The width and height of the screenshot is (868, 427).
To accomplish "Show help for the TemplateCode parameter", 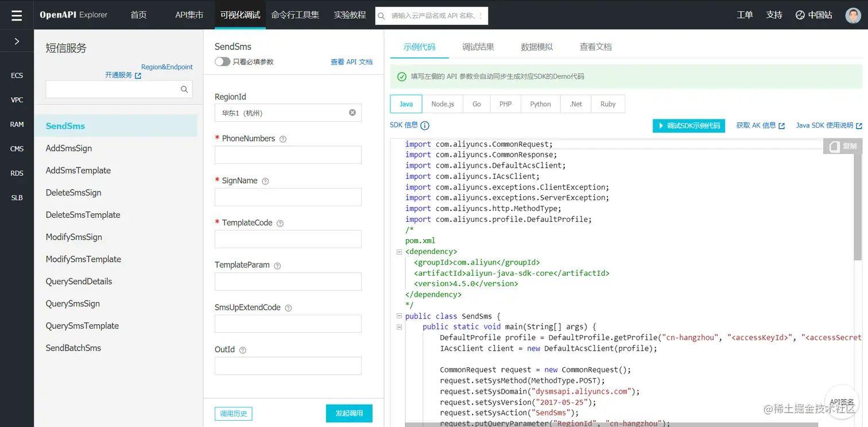I will coord(280,223).
